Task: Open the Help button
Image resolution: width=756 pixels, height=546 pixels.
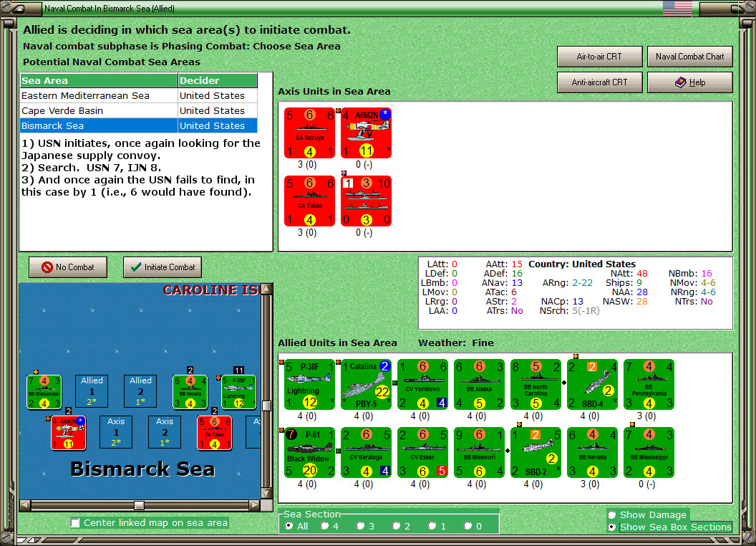Action: click(690, 82)
